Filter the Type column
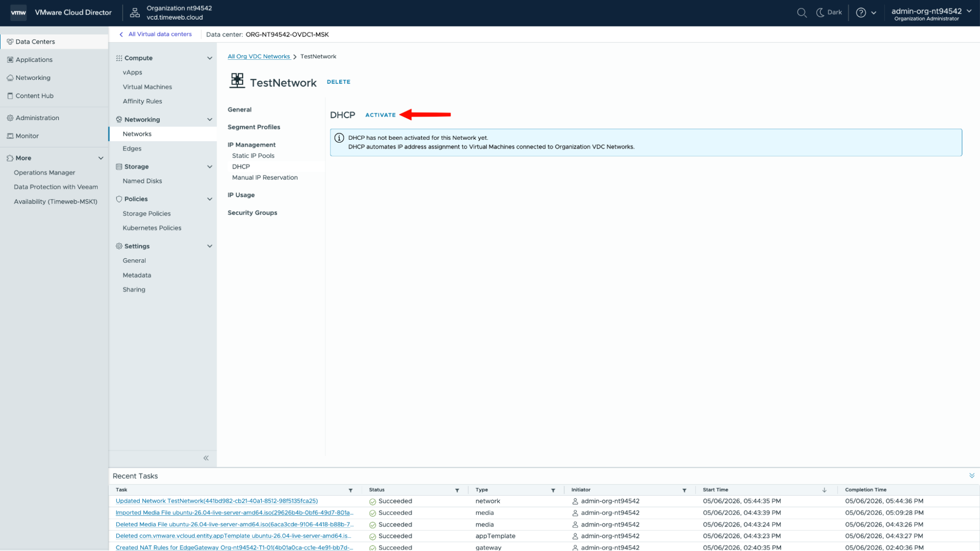Viewport: 980px width, 551px height. click(553, 490)
